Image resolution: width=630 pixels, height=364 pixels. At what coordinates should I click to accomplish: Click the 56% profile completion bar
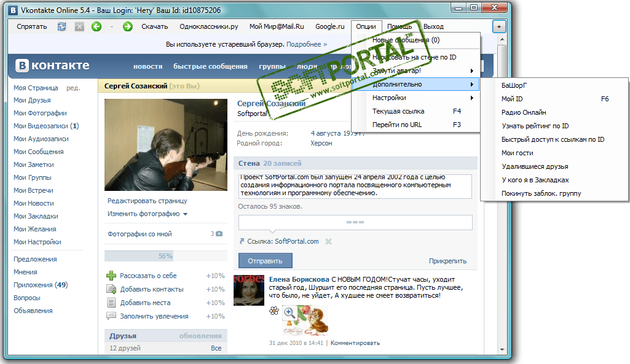tap(165, 256)
